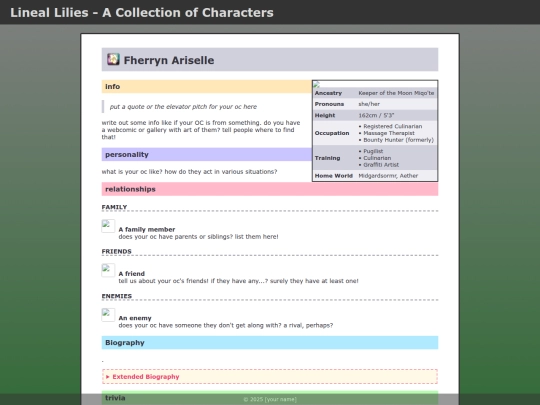
Task: Click 'An enemy' name
Action: tap(135, 318)
